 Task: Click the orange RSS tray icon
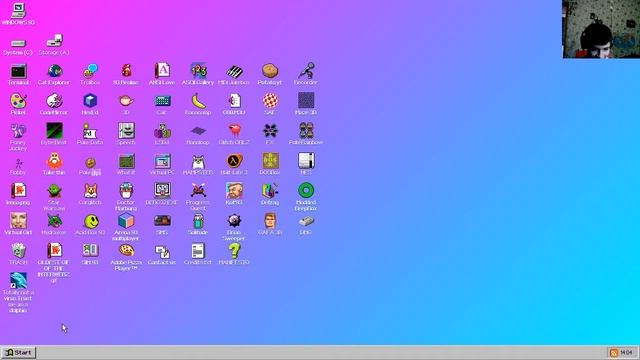point(613,353)
